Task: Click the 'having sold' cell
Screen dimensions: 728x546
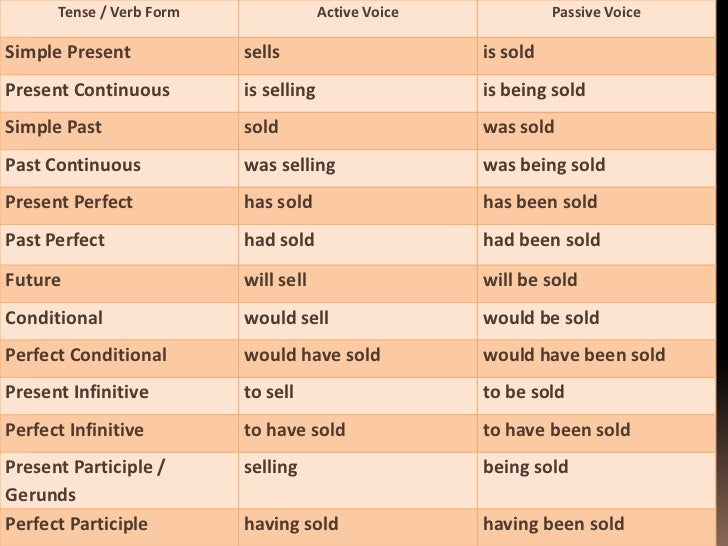Action: [x=291, y=524]
